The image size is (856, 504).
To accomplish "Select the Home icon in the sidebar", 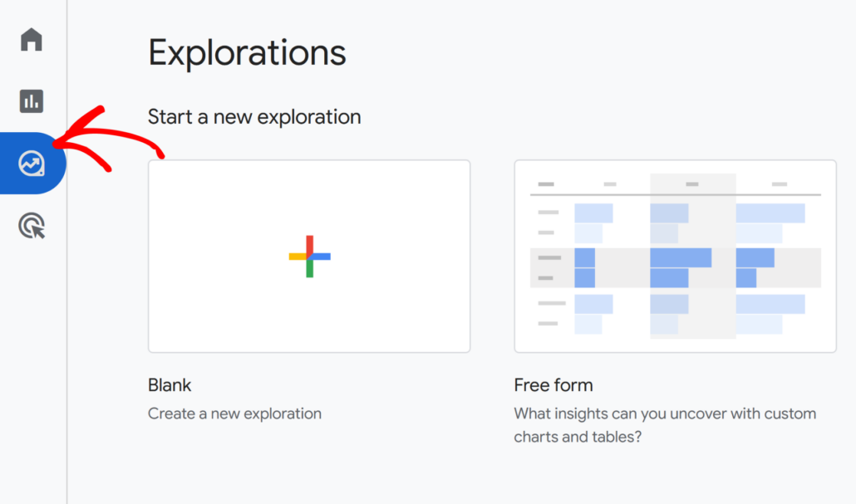I will (31, 39).
